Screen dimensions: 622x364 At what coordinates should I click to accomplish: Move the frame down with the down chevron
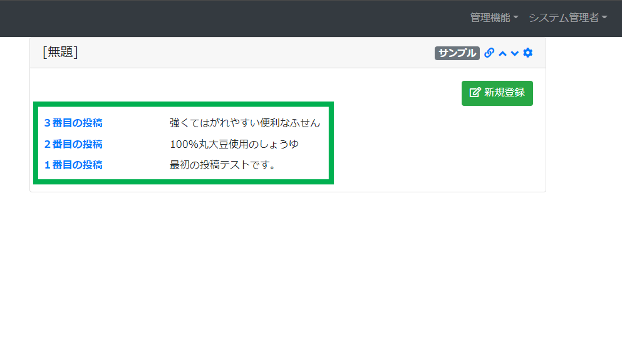515,53
